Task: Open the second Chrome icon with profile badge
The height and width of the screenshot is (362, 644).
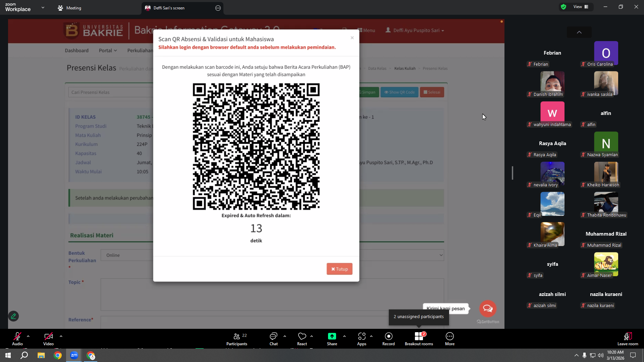Action: (x=91, y=355)
